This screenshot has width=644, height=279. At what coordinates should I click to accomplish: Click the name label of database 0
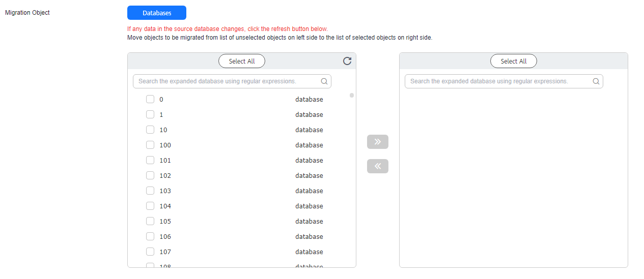click(161, 100)
